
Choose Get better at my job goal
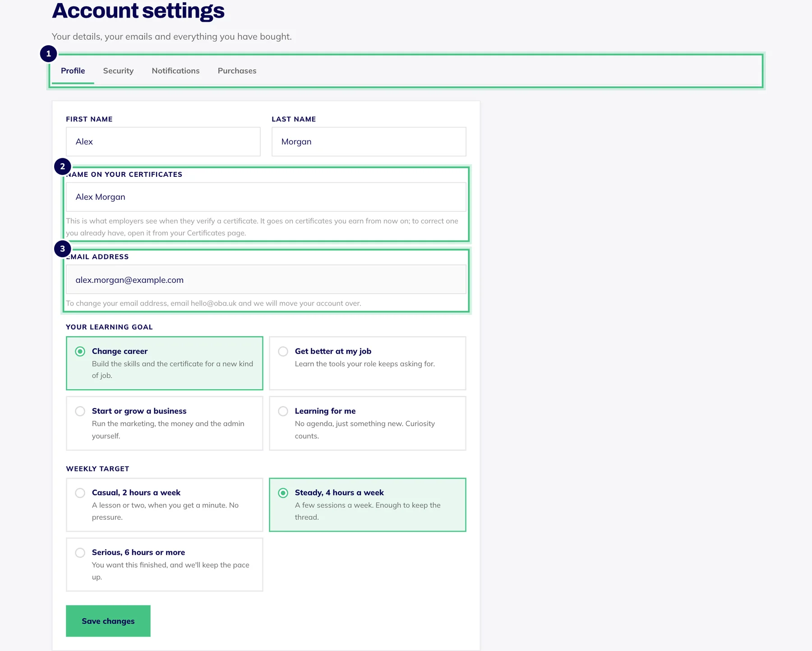(x=367, y=363)
